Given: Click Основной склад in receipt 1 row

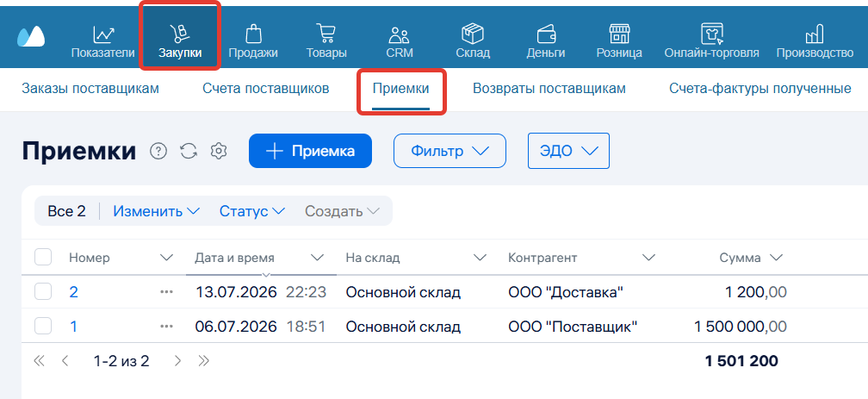Looking at the screenshot, I should point(403,327).
